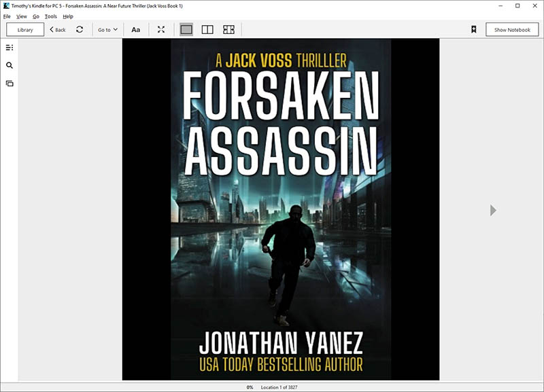The height and width of the screenshot is (392, 544).
Task: Click the Show Notebook button
Action: tap(512, 30)
